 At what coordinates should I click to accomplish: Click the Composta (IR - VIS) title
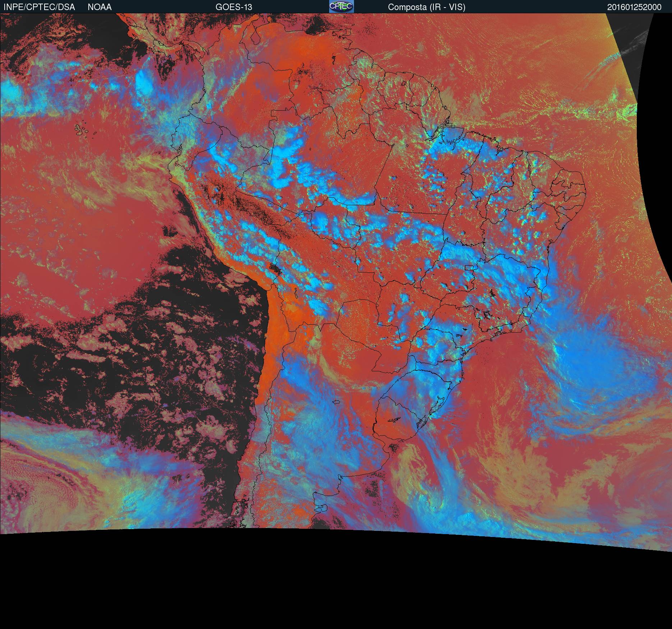(x=427, y=7)
